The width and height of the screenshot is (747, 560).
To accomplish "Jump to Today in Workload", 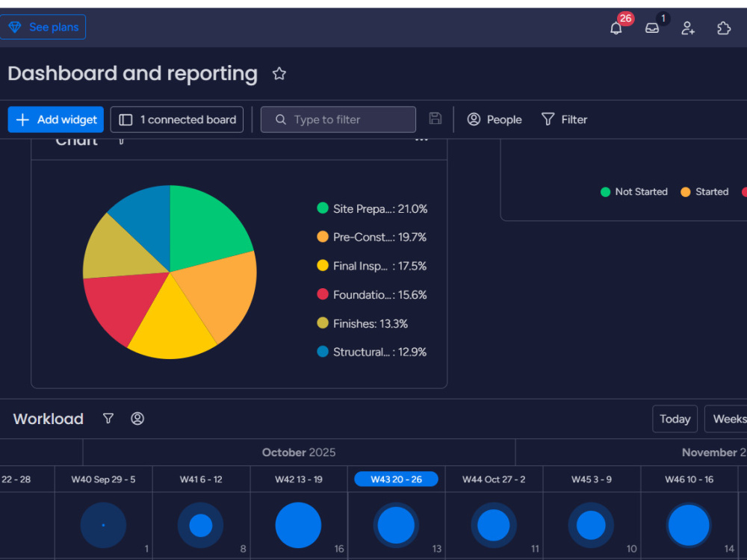I will (x=675, y=419).
